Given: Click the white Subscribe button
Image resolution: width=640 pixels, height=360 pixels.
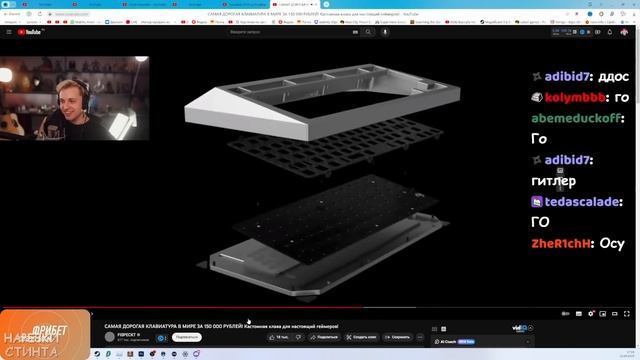Looking at the screenshot, I should (x=187, y=337).
